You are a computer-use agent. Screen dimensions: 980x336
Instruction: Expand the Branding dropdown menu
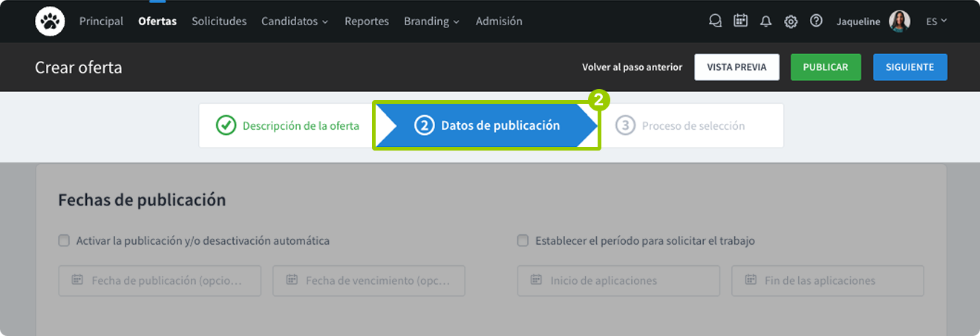point(431,22)
